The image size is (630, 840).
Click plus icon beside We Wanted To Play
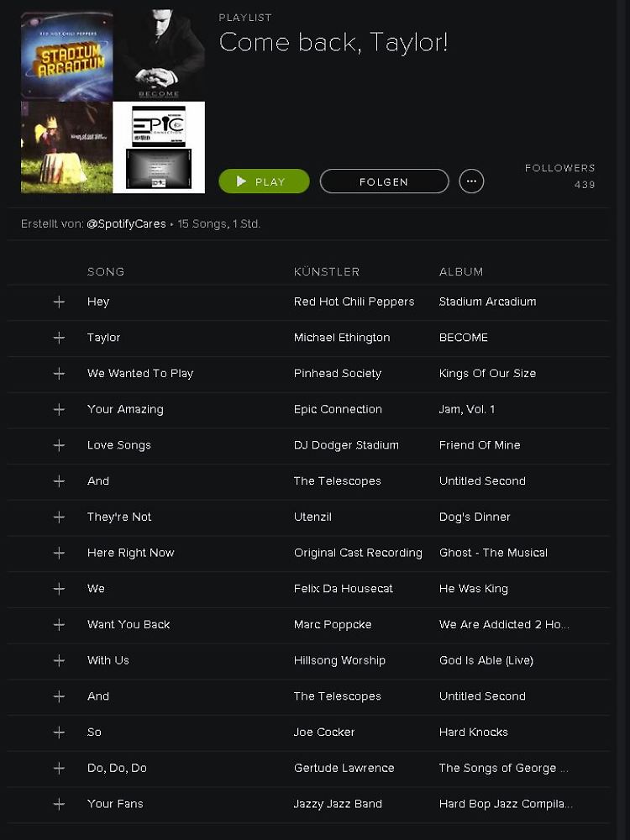tap(59, 374)
